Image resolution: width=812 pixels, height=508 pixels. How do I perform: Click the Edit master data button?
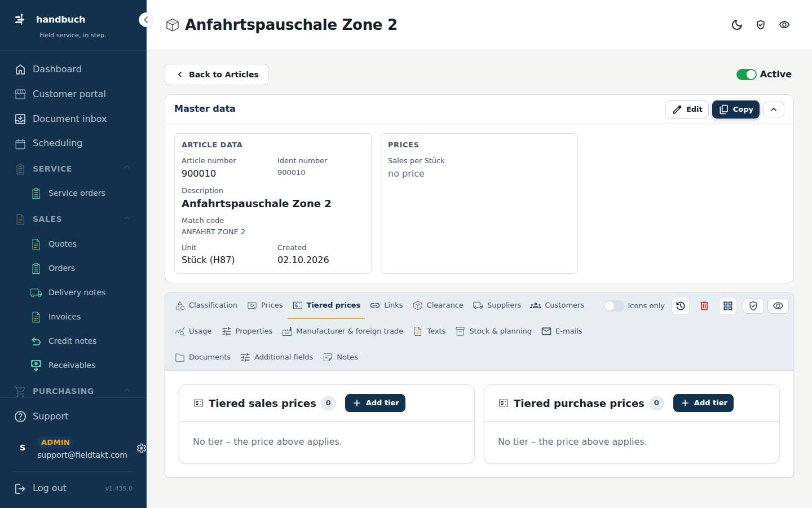coord(687,110)
